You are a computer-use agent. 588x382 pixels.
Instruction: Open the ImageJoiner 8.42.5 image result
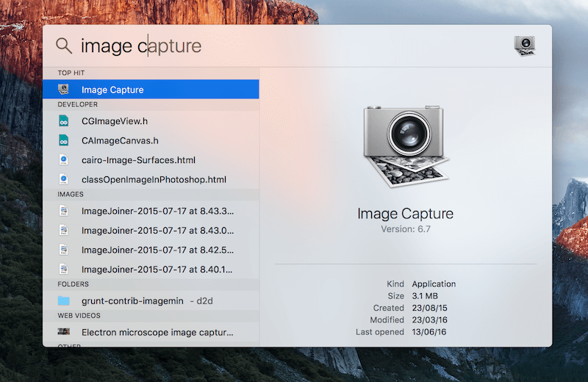(158, 250)
